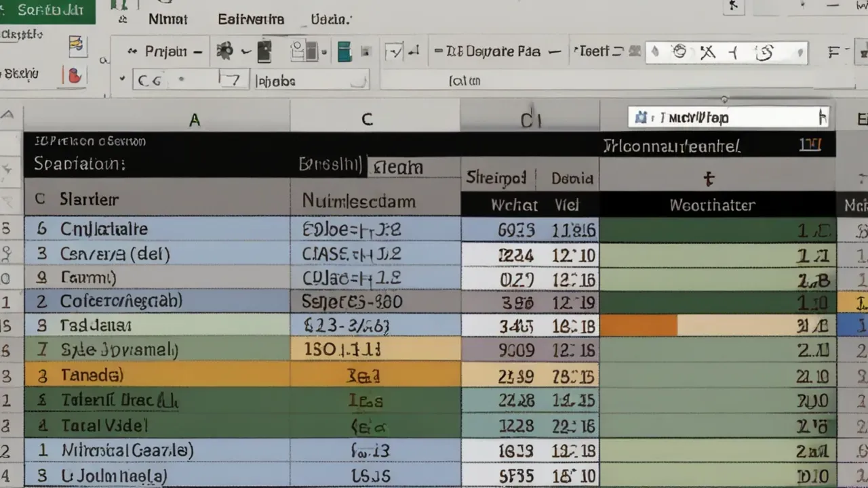Click the droplet icon in the white toolbar

point(654,52)
